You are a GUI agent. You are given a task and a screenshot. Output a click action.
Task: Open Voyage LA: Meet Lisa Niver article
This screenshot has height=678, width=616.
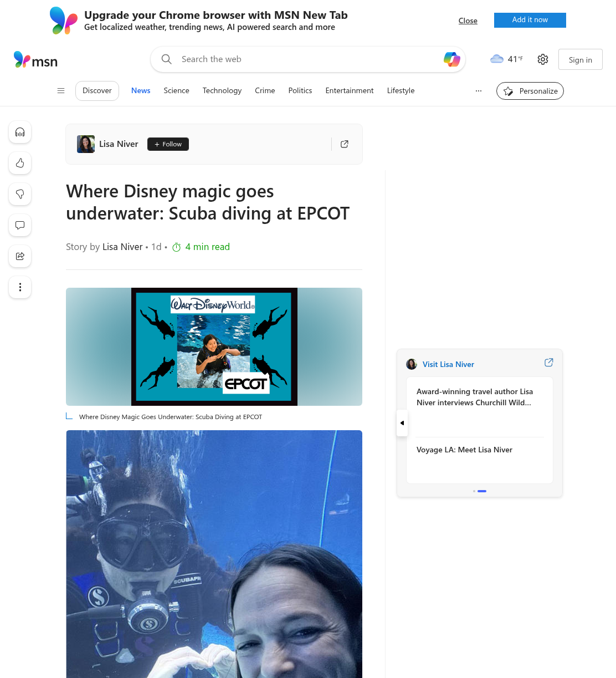[464, 450]
